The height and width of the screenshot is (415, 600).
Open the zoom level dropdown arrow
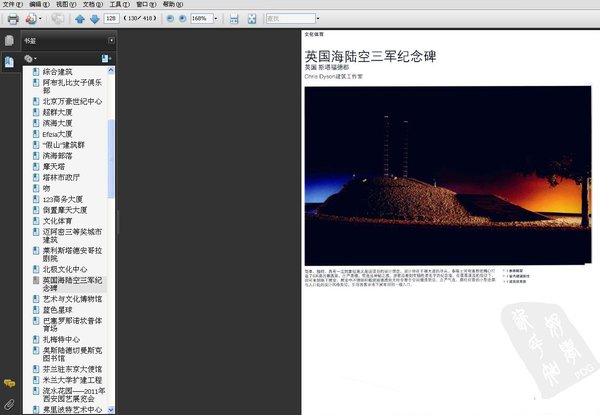coord(216,18)
